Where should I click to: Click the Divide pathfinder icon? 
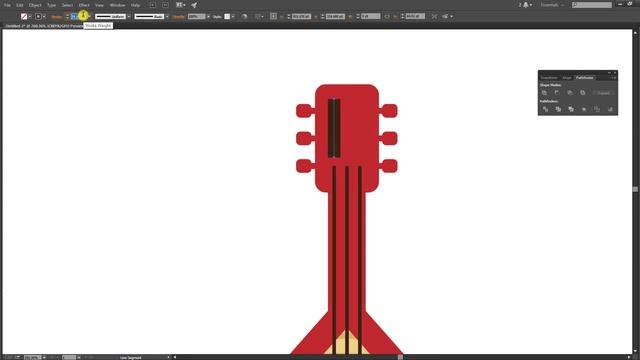pos(546,109)
